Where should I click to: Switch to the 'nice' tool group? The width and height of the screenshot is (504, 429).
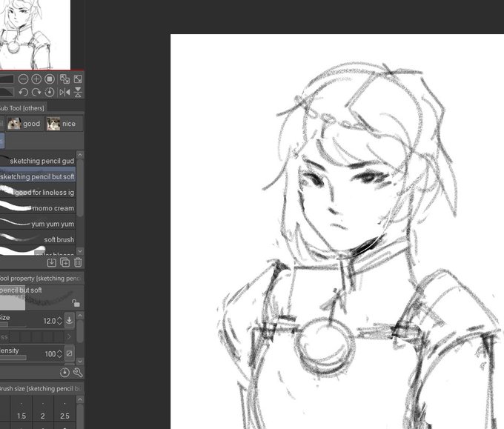(x=64, y=124)
